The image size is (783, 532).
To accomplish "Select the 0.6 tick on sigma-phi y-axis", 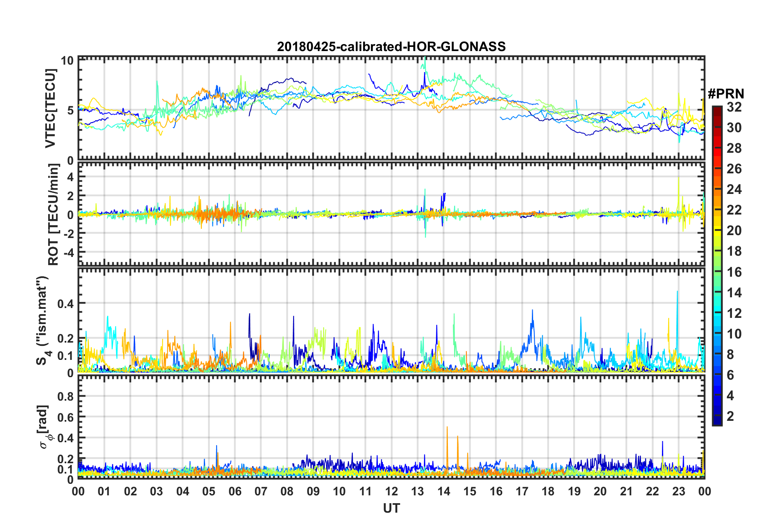I will point(65,417).
